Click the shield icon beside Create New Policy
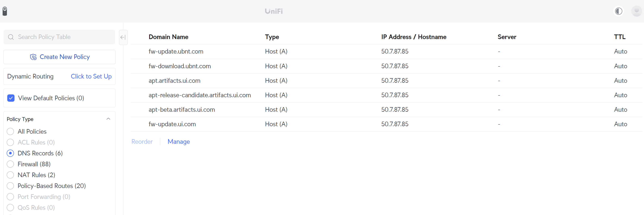The image size is (644, 215). [33, 57]
